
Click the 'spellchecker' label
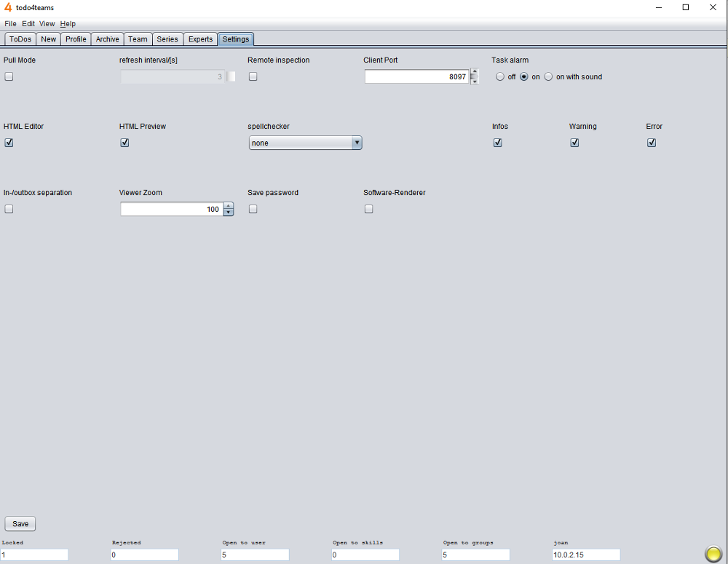269,126
